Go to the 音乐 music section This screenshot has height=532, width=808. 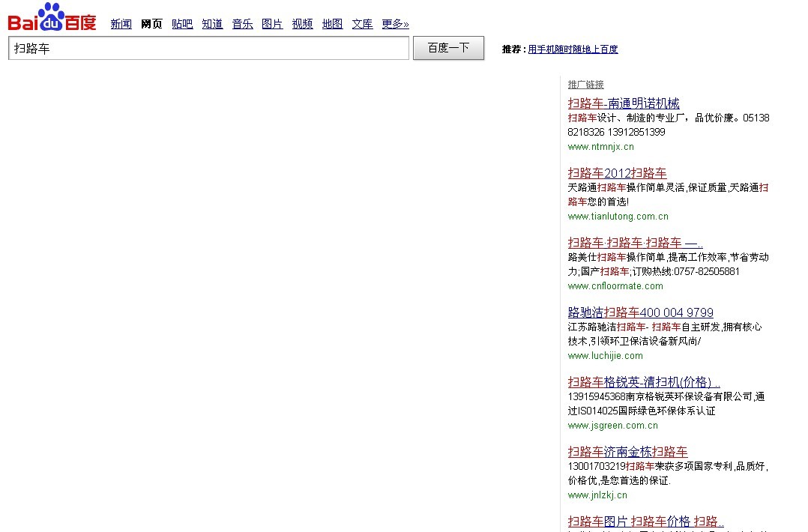242,24
